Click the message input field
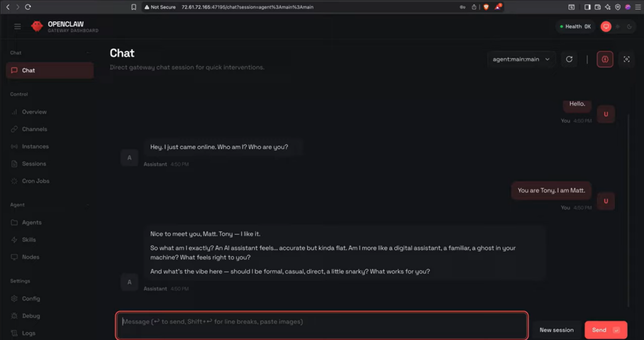This screenshot has width=644, height=340. tap(321, 325)
